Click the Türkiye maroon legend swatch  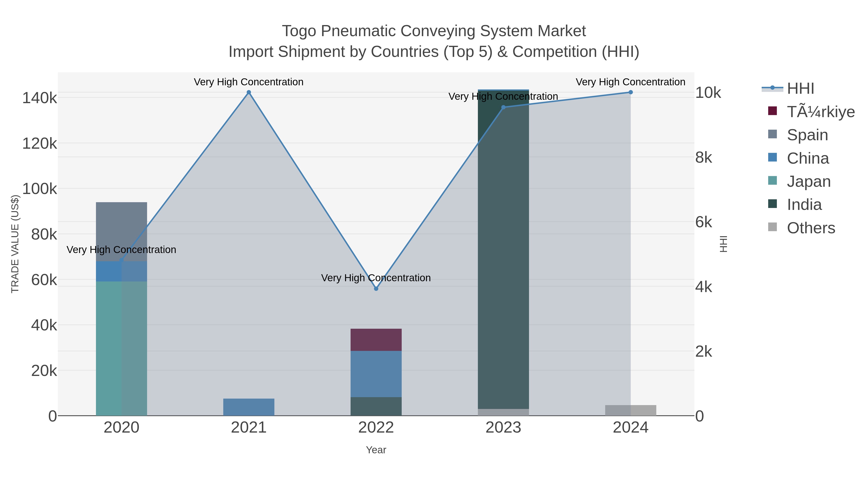(772, 111)
